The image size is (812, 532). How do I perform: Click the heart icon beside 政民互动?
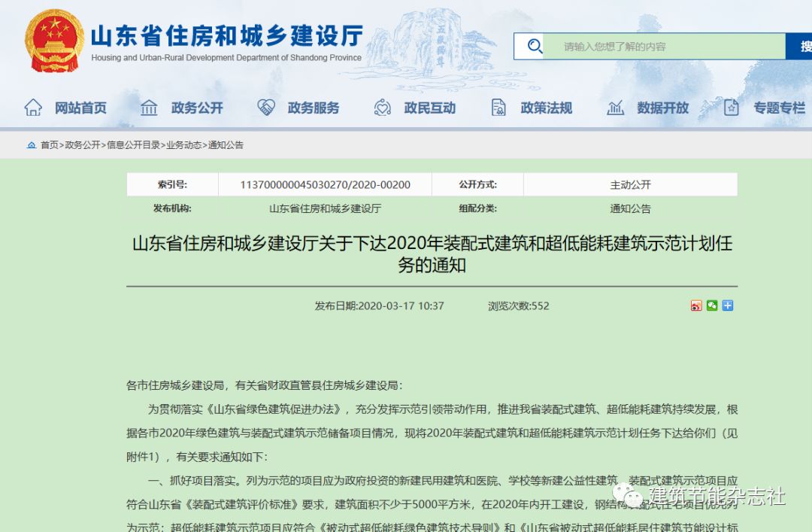(383, 108)
